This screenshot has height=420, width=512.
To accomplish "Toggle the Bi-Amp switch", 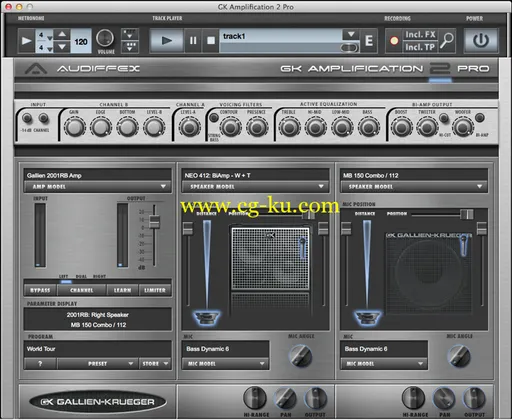I will [479, 118].
